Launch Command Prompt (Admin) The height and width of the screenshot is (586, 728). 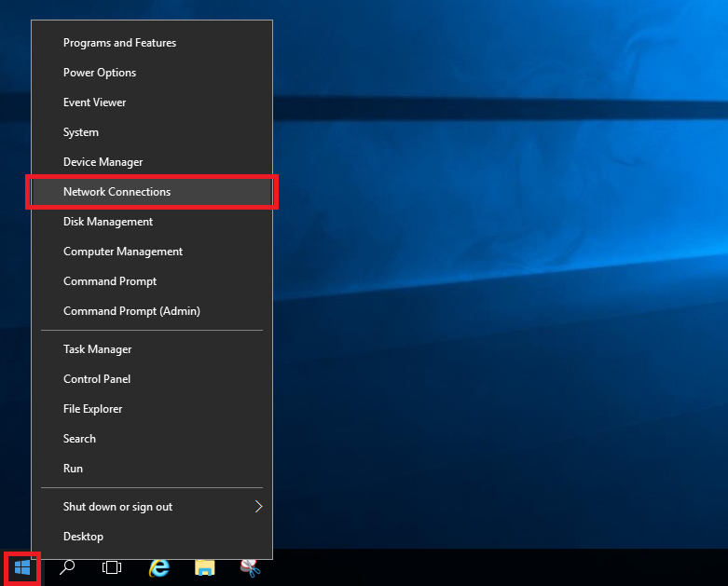(152, 311)
